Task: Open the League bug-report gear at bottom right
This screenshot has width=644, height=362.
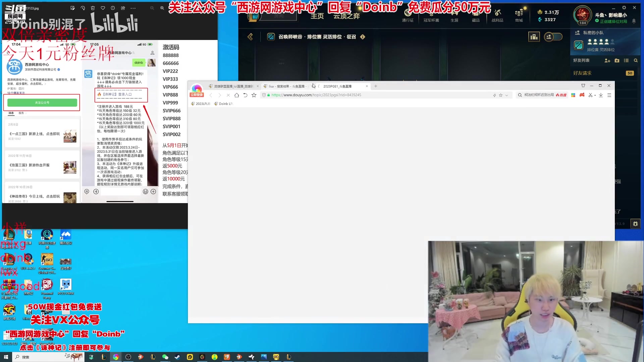Action: [635, 224]
